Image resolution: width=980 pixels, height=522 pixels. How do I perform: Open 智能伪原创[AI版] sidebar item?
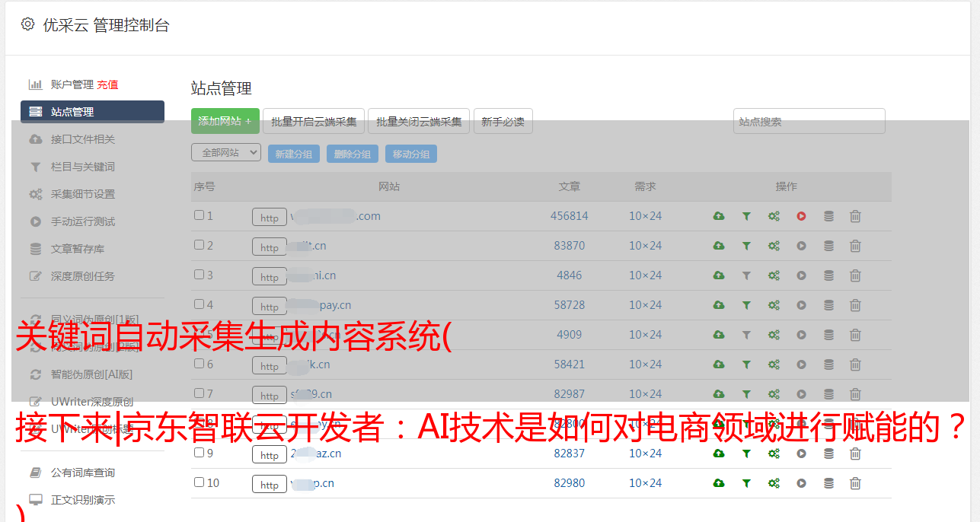(x=91, y=374)
